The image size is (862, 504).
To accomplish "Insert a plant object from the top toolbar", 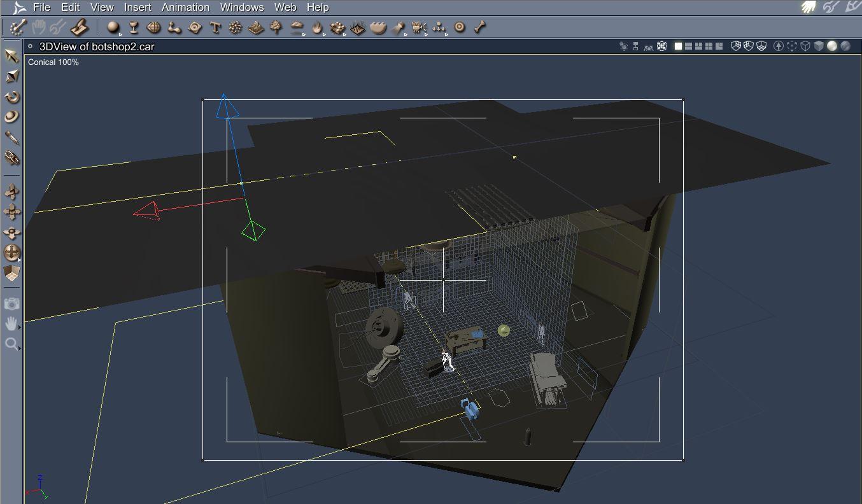I will 276,27.
